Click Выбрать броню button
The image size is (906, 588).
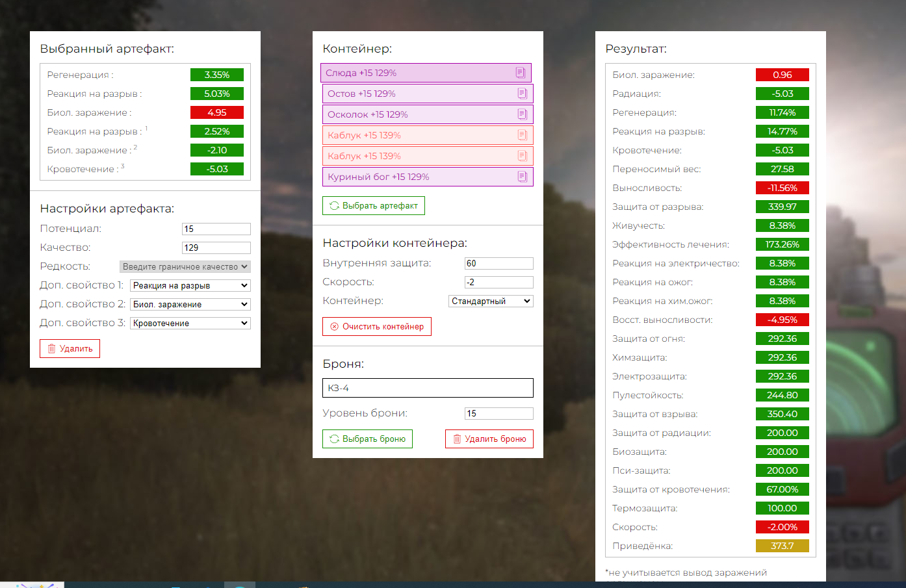click(x=367, y=439)
